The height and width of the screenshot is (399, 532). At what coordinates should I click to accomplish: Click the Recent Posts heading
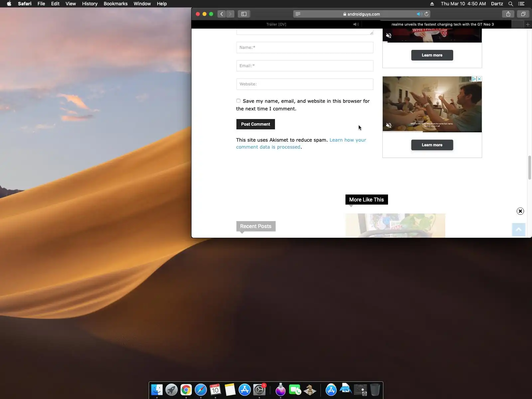tap(256, 226)
